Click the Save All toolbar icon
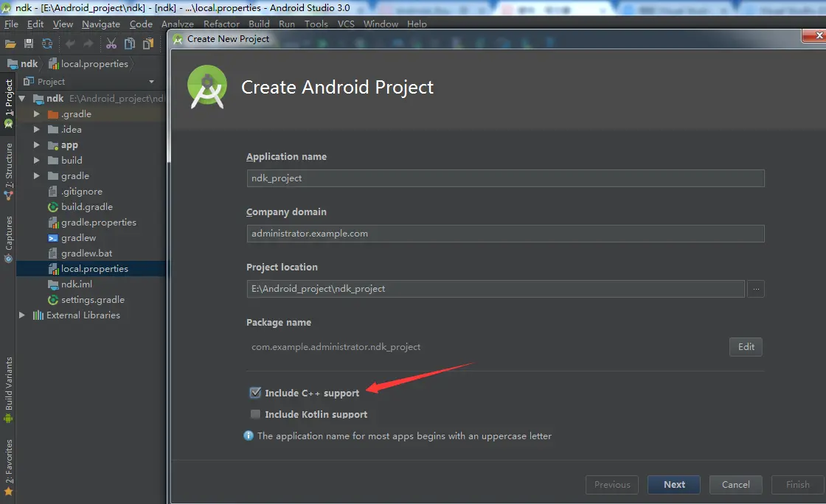Viewport: 826px width, 504px height. click(x=29, y=43)
